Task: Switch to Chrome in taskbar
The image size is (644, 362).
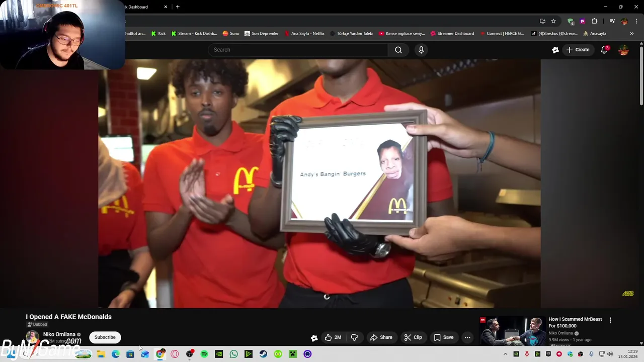Action: (159, 354)
